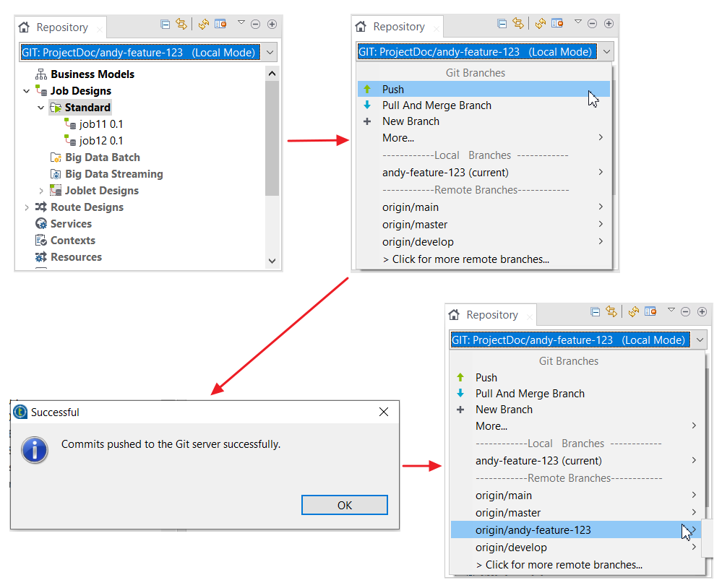The width and height of the screenshot is (722, 588).
Task: Click Collapse All icon in the job tree panel
Action: 166,25
